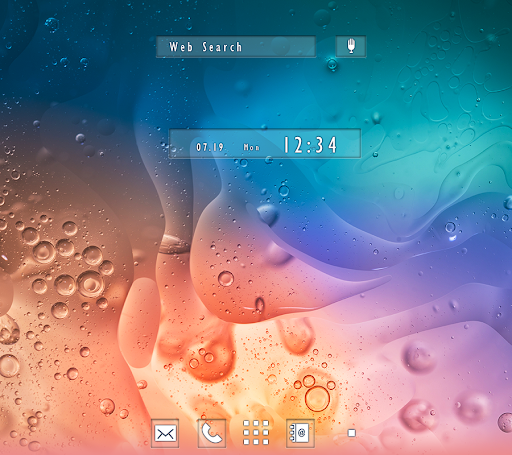The image size is (512, 455).
Task: Start voice input with the mic button
Action: pos(351,46)
